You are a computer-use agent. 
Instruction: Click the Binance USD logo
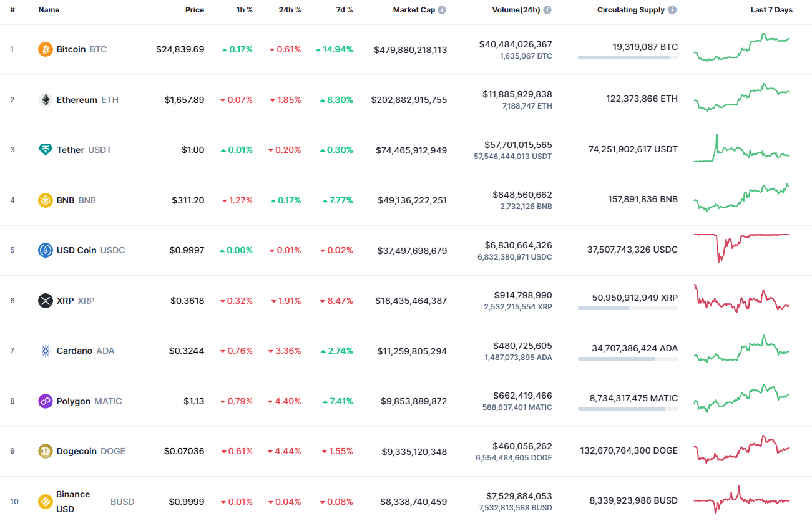44,501
